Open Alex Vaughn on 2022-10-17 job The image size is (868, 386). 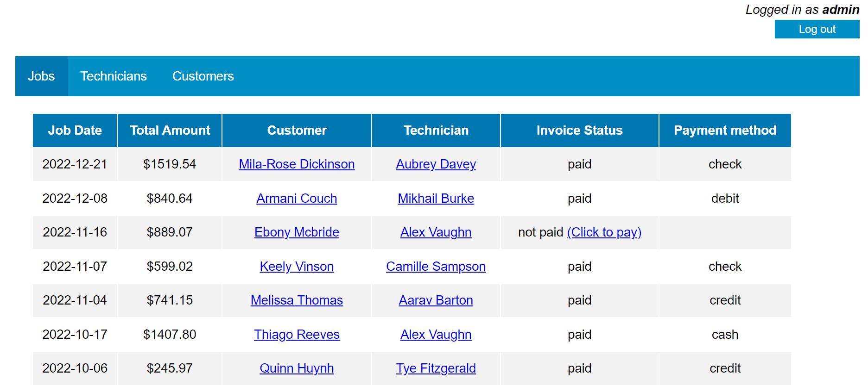coord(436,335)
